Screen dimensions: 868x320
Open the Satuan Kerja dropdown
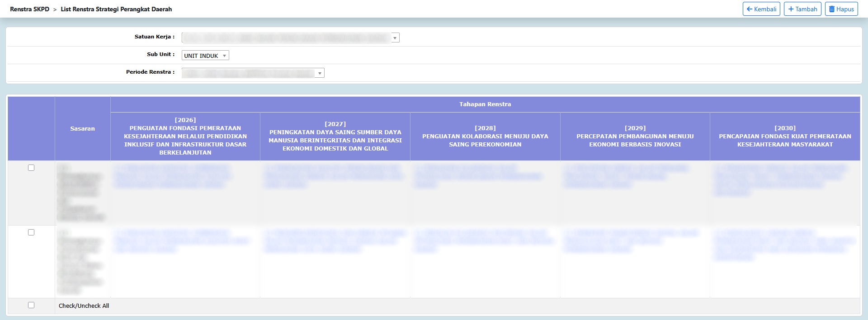[x=290, y=38]
